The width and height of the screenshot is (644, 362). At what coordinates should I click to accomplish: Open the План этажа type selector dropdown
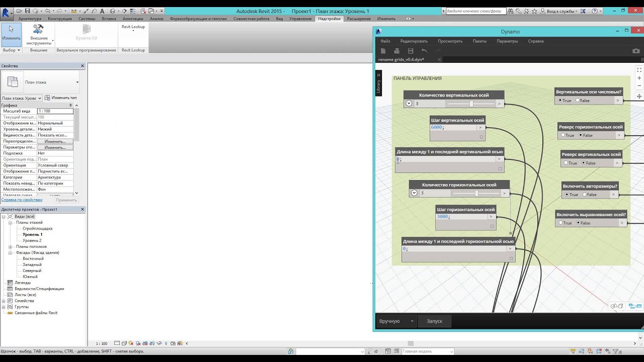pos(77,82)
